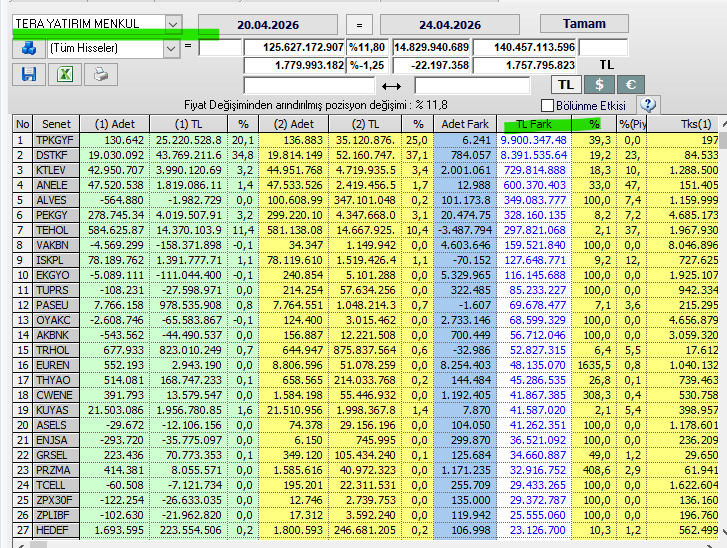Screen dimensions: 727x548
Task: Select the TPKGYF row
Action: tap(366, 140)
